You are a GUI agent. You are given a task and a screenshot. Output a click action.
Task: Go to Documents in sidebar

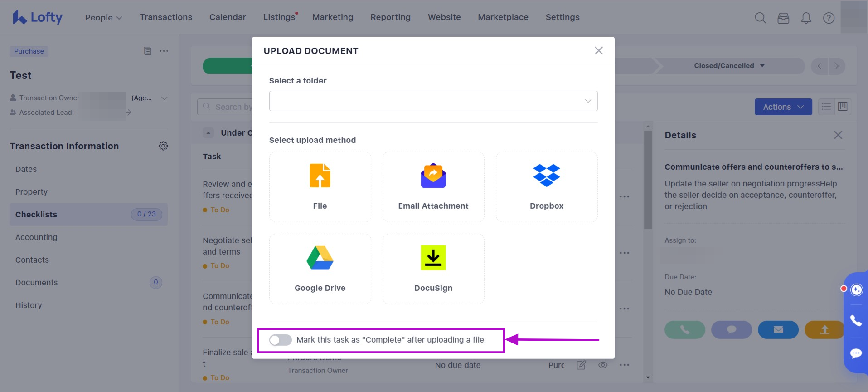point(37,283)
